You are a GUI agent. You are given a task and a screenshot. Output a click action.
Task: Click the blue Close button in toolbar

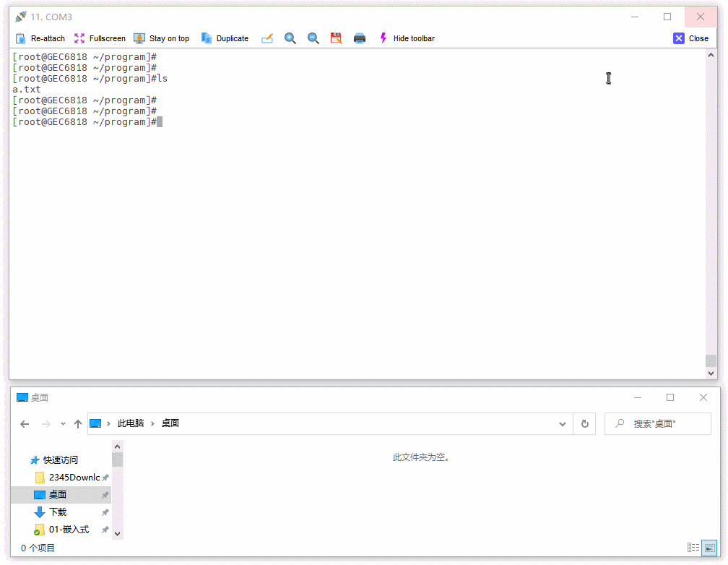691,38
